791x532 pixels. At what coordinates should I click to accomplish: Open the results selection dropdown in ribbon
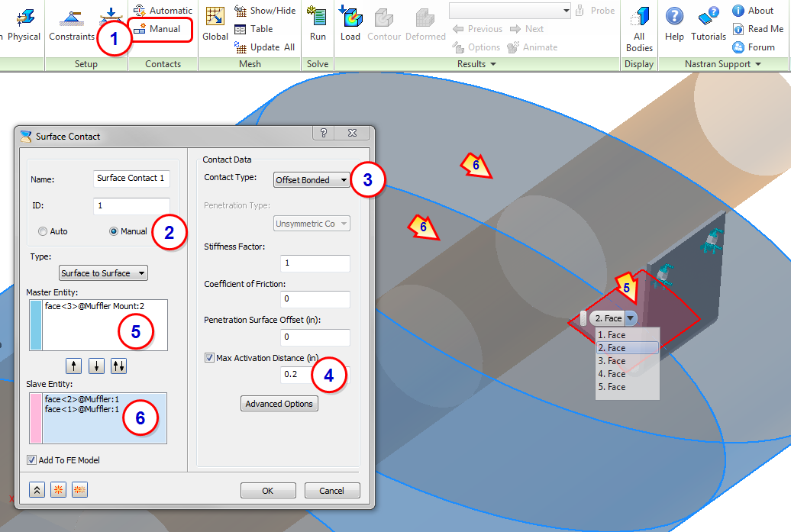[566, 10]
